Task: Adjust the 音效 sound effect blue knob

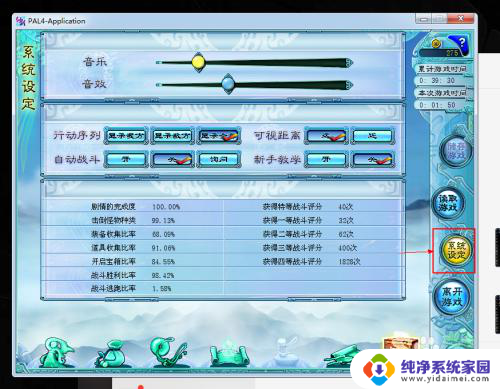Action: coord(228,84)
